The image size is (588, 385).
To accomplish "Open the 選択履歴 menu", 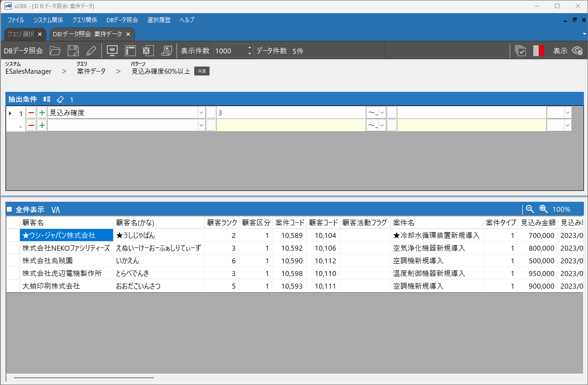I will [159, 20].
